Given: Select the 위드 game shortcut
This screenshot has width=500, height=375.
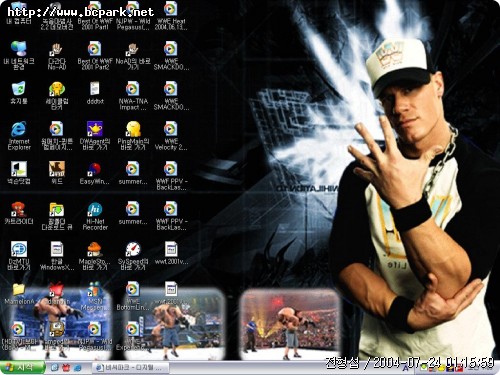Looking at the screenshot, I should (x=57, y=173).
